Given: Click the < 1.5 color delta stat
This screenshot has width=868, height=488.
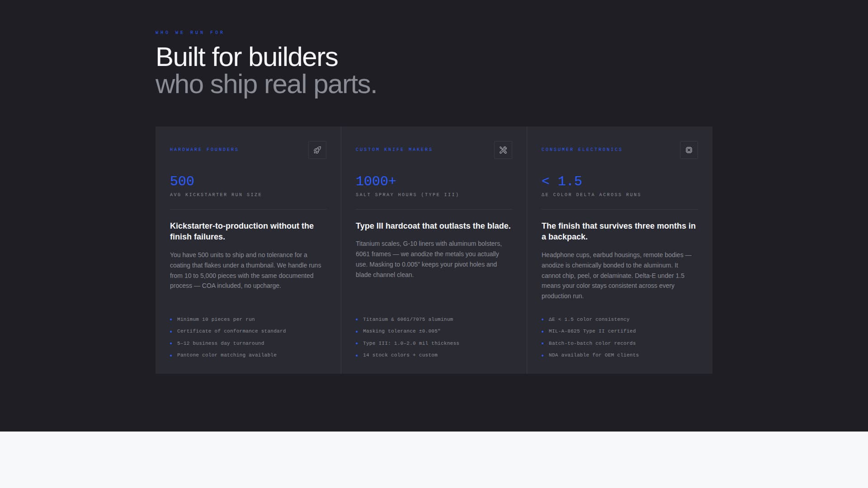Looking at the screenshot, I should [x=561, y=181].
